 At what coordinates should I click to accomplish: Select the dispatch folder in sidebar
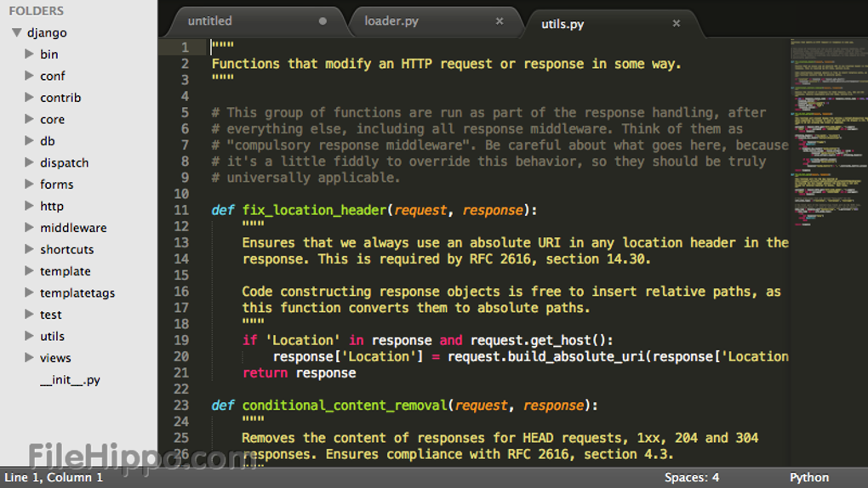click(64, 162)
